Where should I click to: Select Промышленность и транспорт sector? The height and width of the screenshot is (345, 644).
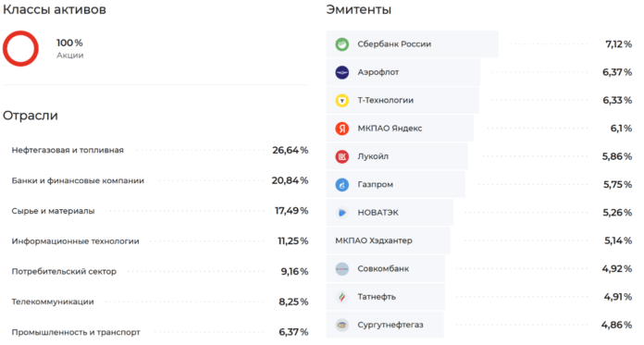click(160, 332)
